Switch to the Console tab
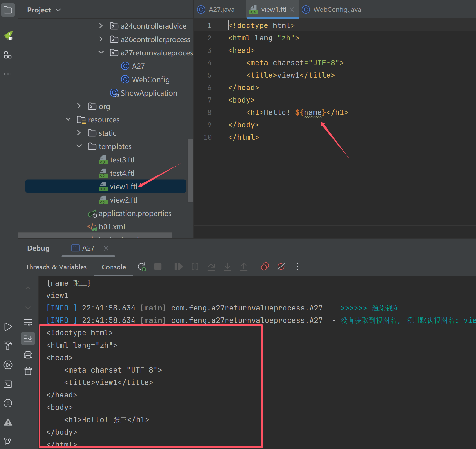476x449 pixels. click(114, 267)
